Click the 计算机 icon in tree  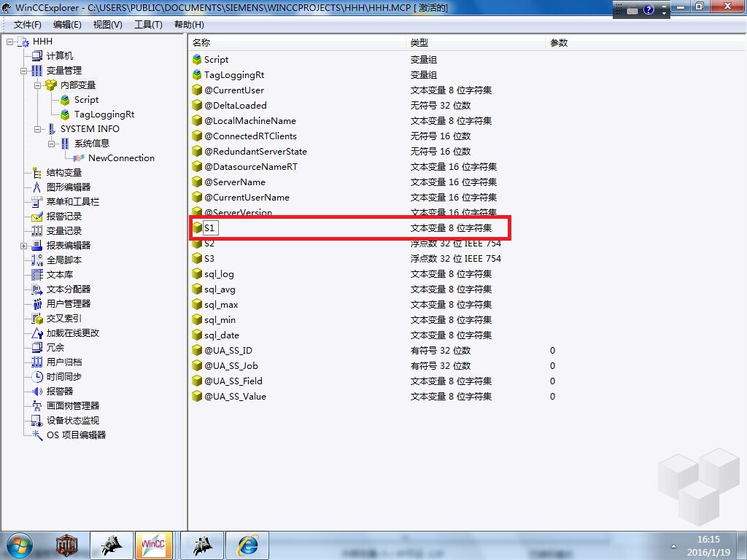(x=36, y=56)
